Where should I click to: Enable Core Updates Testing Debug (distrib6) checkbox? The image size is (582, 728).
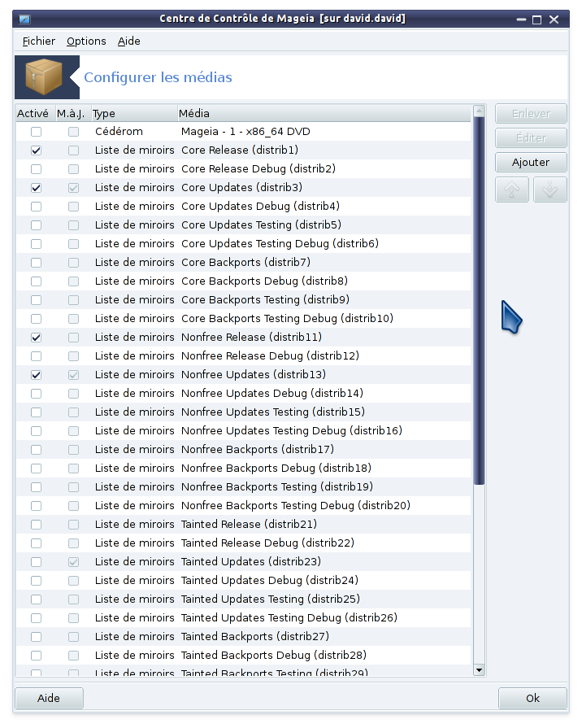tap(37, 244)
